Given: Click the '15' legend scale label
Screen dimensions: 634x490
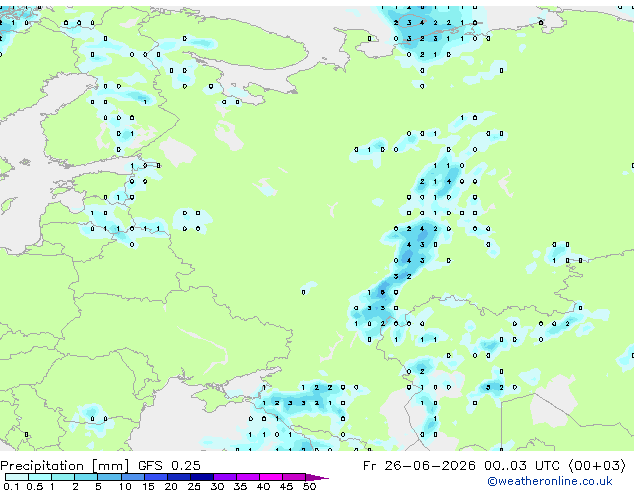Looking at the screenshot, I should tap(148, 486).
